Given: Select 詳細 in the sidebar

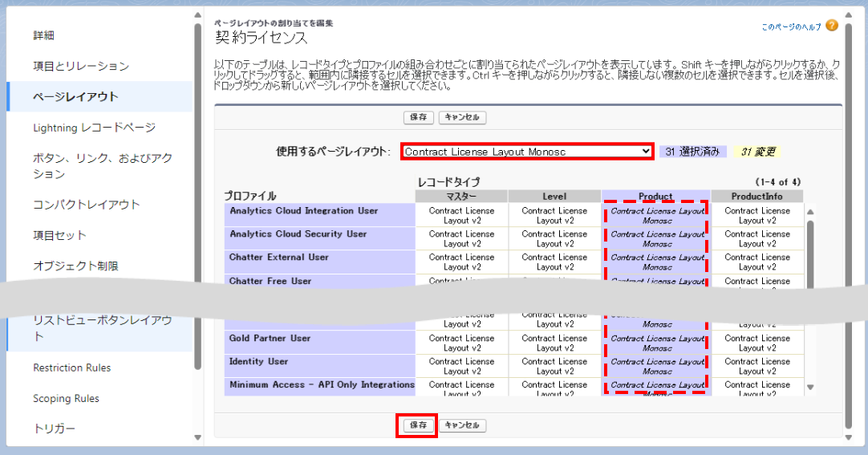Looking at the screenshot, I should (44, 35).
